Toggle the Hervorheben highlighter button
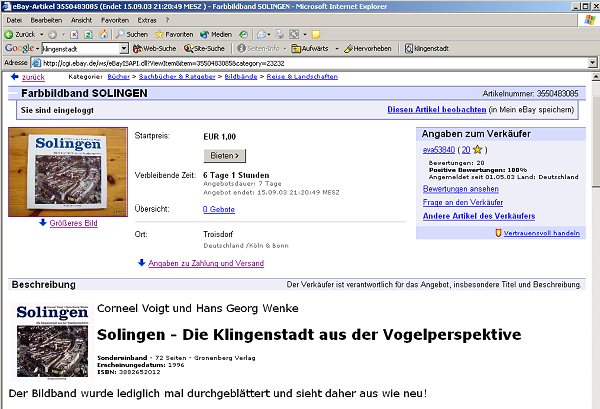Screen dimensions: 600x409 point(367,49)
